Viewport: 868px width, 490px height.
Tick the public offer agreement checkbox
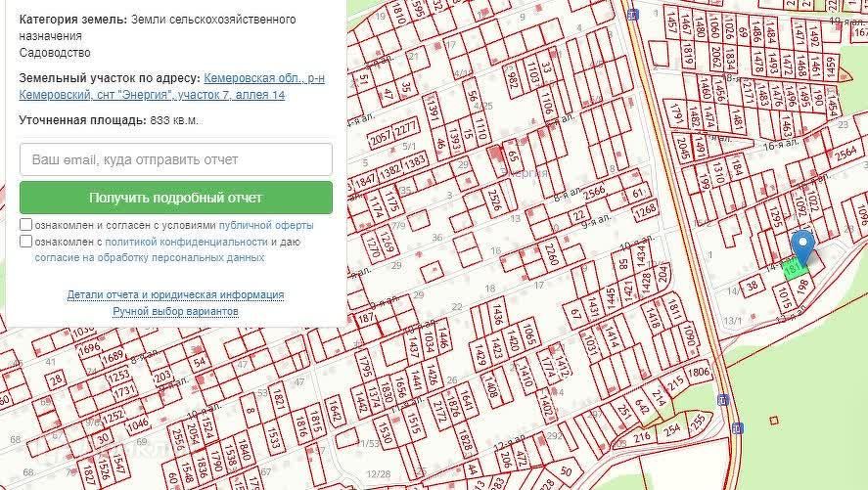[26, 225]
